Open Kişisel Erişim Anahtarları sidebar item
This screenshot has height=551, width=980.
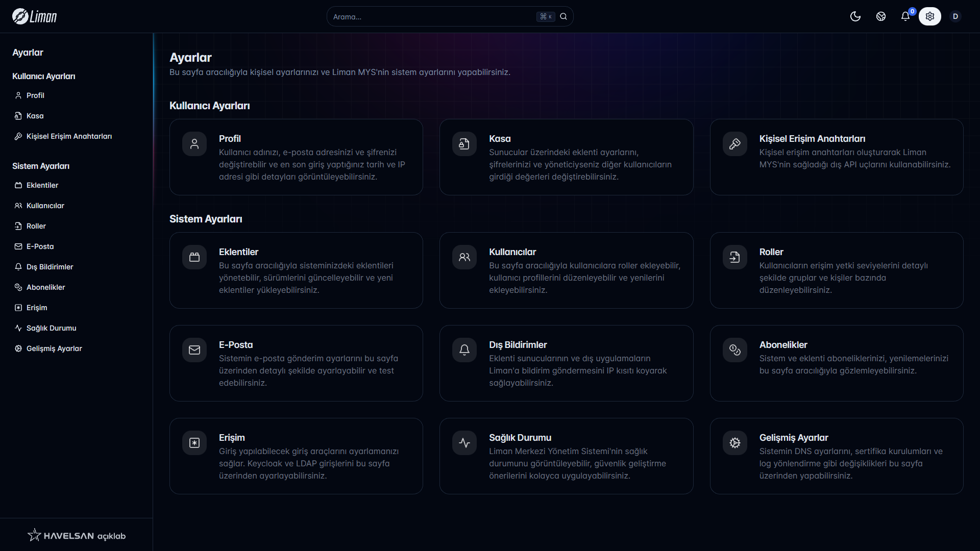(69, 136)
